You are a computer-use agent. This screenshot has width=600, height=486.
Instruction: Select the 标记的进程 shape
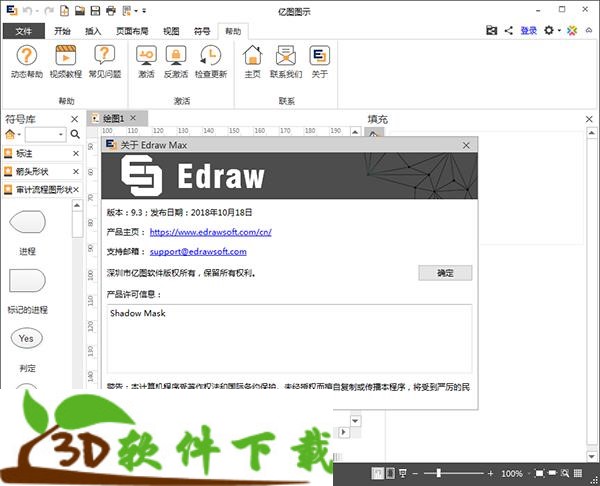27,281
